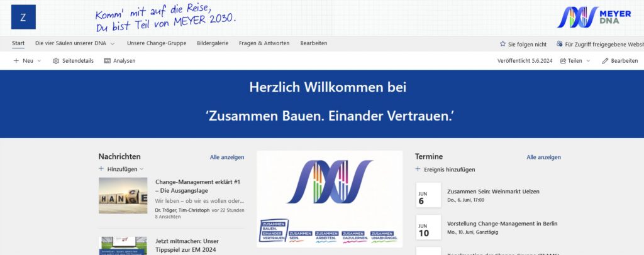Click the plus icon beside Hinzufügen
Screen dimensions: 644x255
(x=101, y=169)
